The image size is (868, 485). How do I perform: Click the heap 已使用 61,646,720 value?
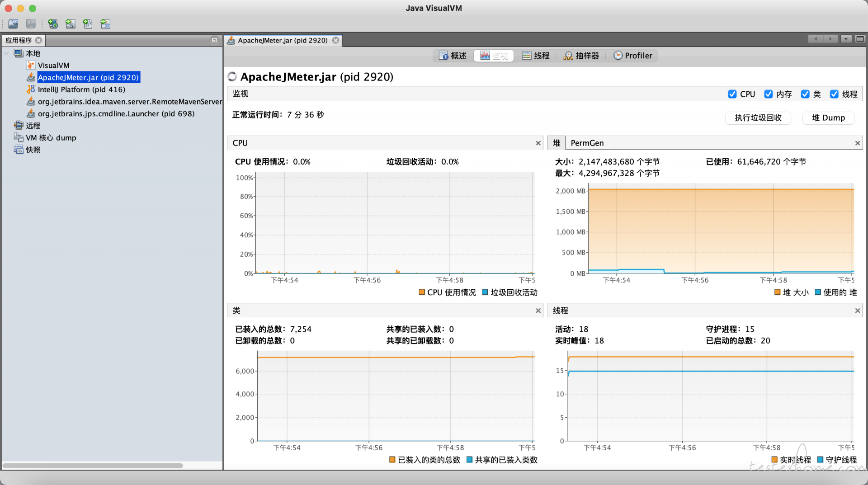[772, 162]
